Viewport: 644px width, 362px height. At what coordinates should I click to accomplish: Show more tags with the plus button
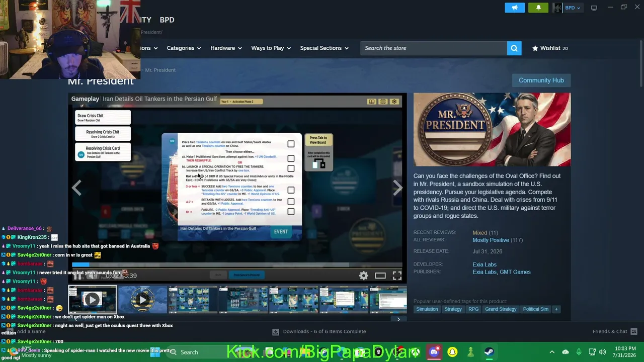tap(556, 309)
